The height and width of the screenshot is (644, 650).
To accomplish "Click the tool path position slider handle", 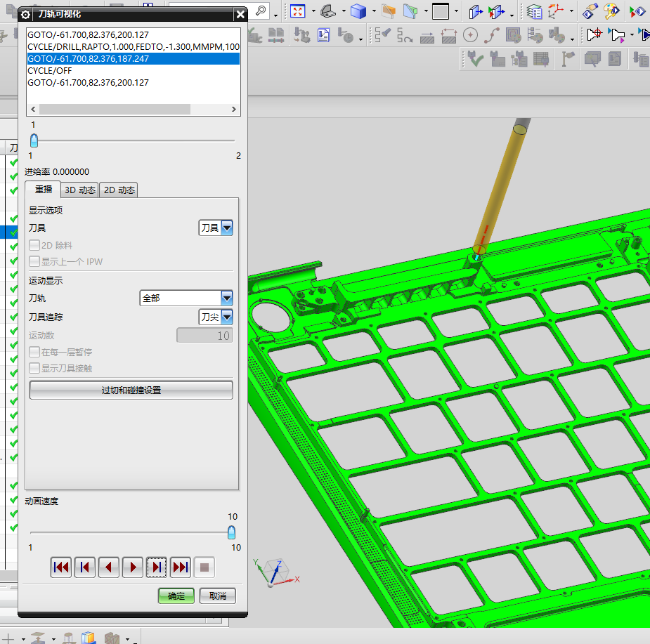I will (x=34, y=140).
